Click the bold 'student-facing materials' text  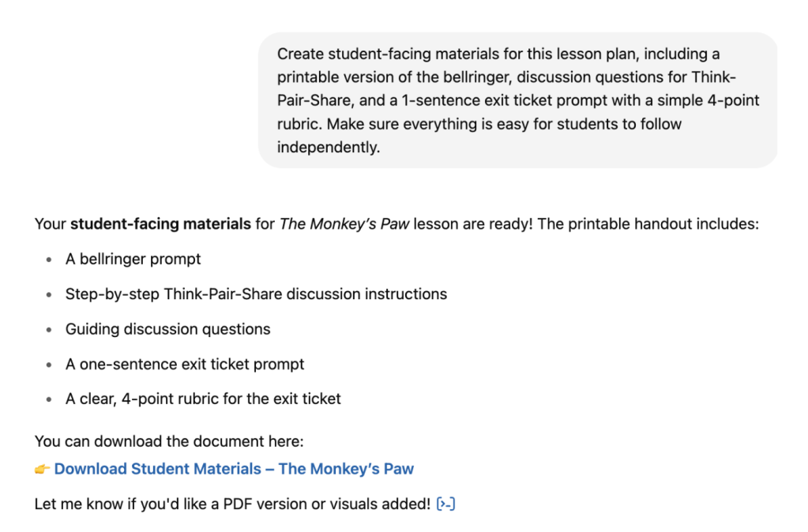click(x=160, y=224)
